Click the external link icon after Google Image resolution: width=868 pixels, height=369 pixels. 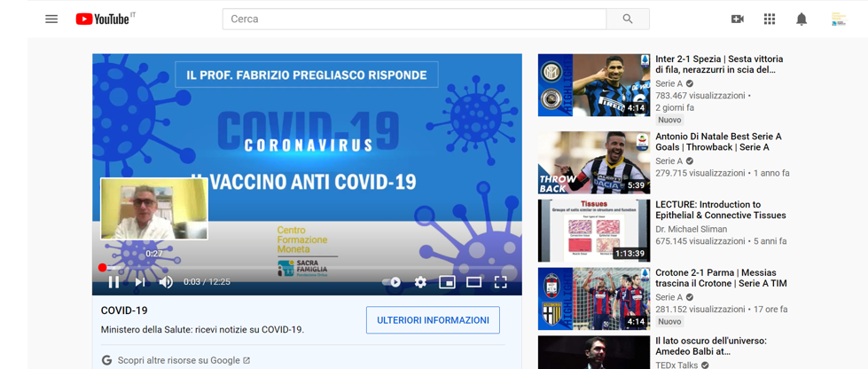246,360
